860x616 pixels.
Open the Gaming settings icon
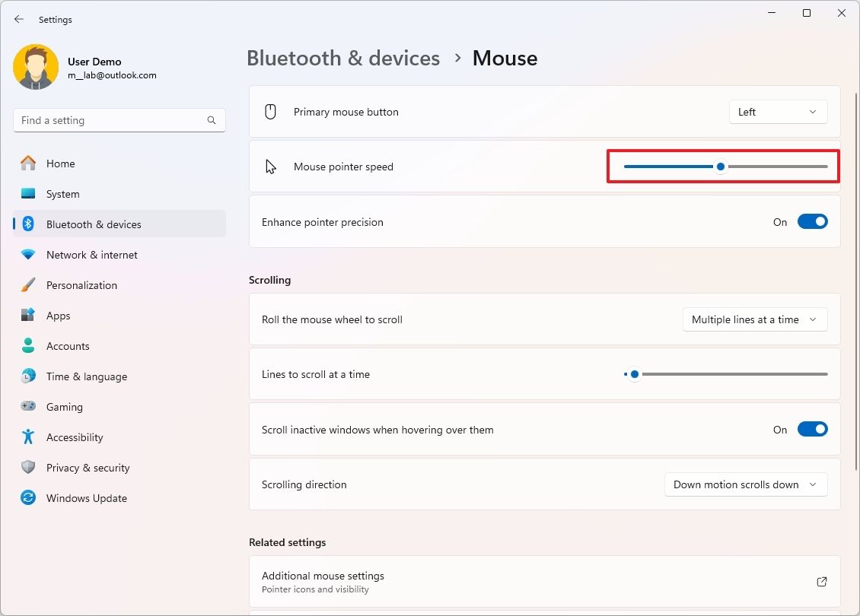pyautogui.click(x=28, y=407)
